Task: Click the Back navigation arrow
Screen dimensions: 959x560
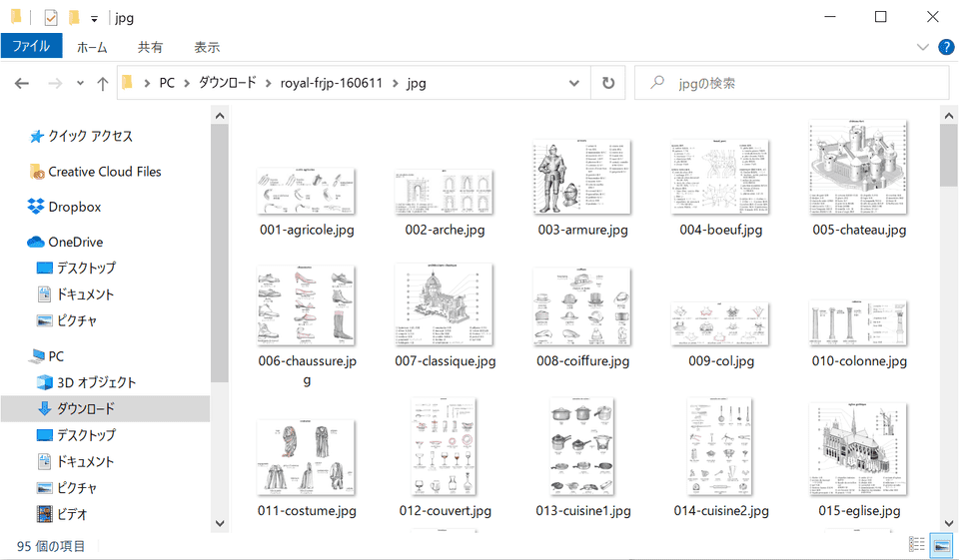Action: click(22, 84)
